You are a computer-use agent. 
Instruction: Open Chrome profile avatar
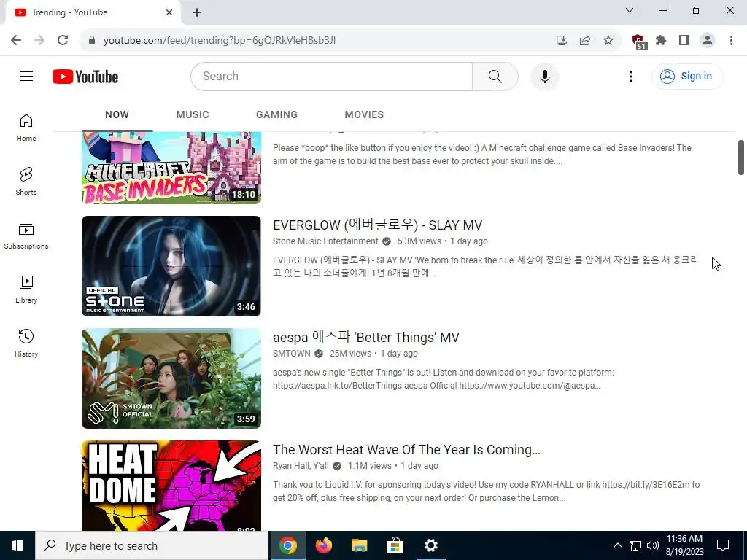tap(708, 40)
